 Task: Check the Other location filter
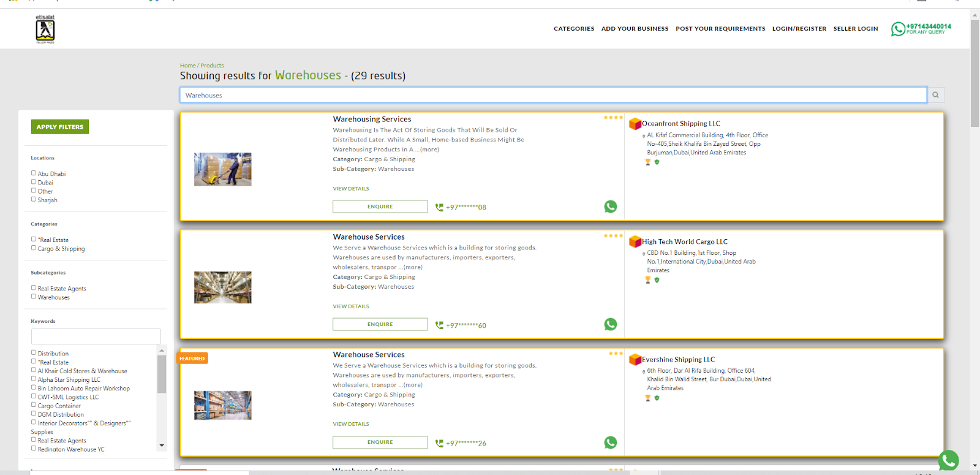(x=34, y=190)
